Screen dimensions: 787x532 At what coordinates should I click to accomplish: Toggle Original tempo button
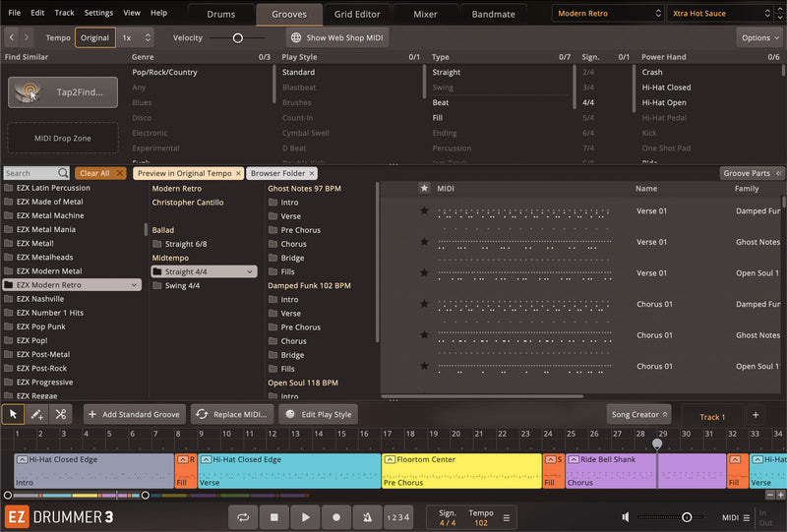point(94,37)
